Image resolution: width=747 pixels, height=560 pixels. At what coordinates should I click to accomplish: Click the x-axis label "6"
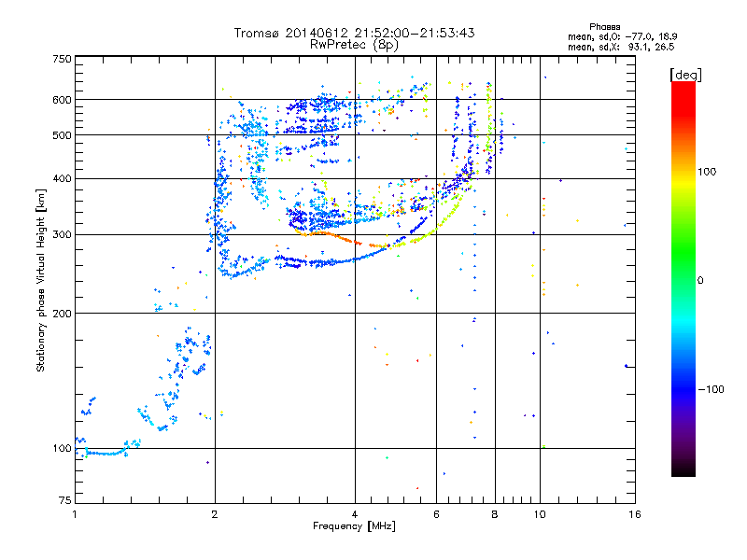coord(436,514)
